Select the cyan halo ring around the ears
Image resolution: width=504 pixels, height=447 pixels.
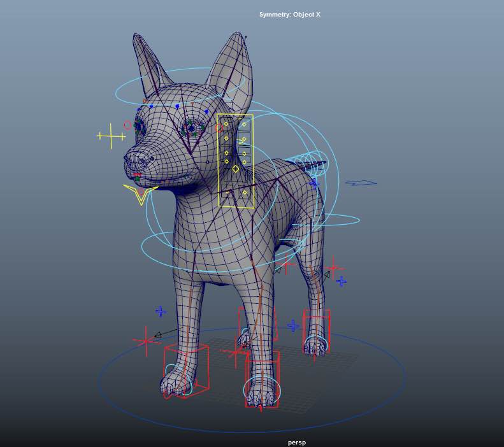[x=180, y=87]
